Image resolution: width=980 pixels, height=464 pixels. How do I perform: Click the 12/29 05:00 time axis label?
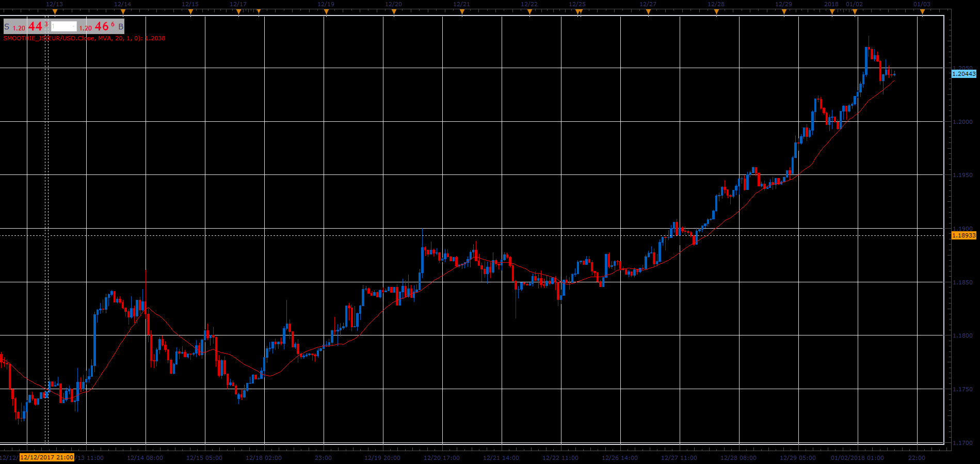(798, 458)
